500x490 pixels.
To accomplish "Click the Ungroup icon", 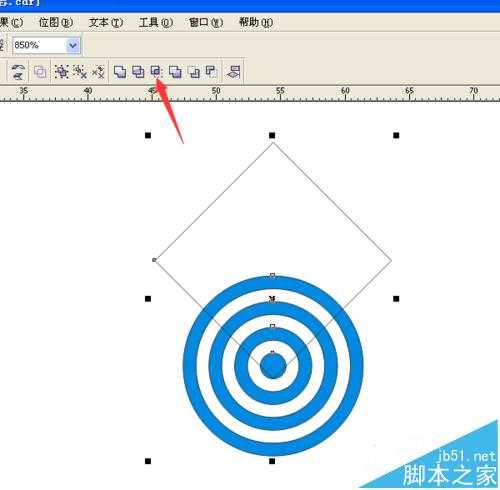I will point(80,71).
